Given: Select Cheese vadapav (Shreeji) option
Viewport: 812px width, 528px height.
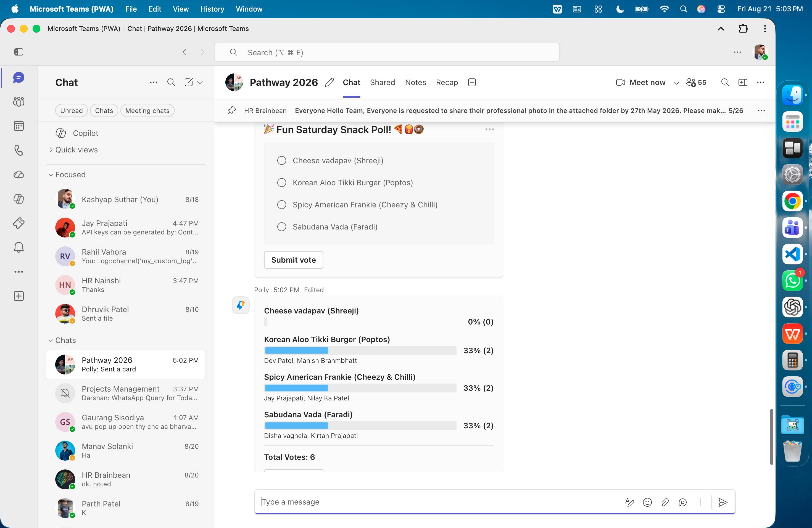Looking at the screenshot, I should pyautogui.click(x=281, y=161).
